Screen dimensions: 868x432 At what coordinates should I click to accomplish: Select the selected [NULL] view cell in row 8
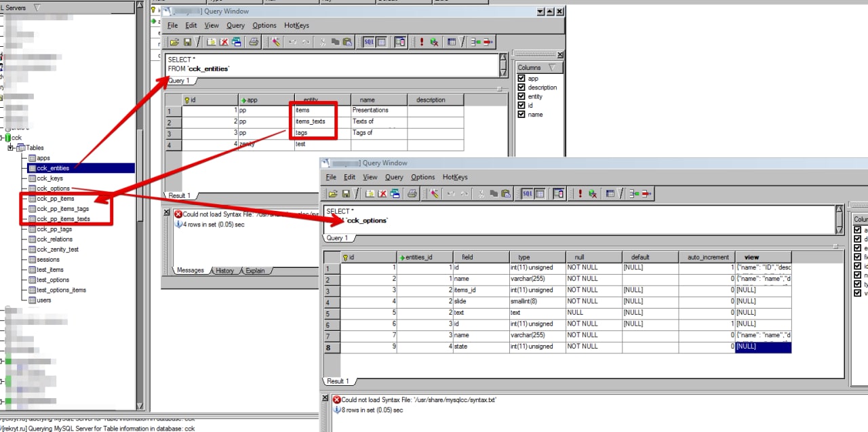point(763,347)
